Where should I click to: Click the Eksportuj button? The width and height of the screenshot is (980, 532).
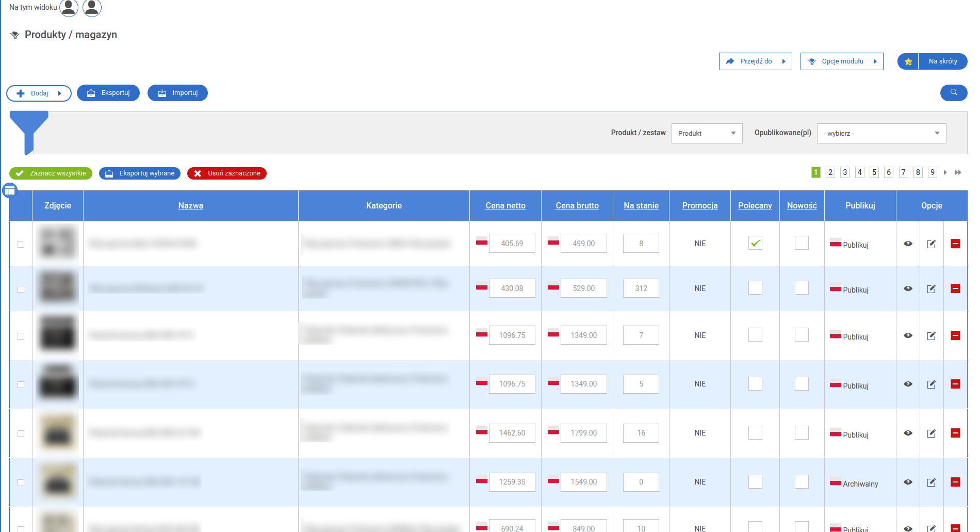click(108, 93)
